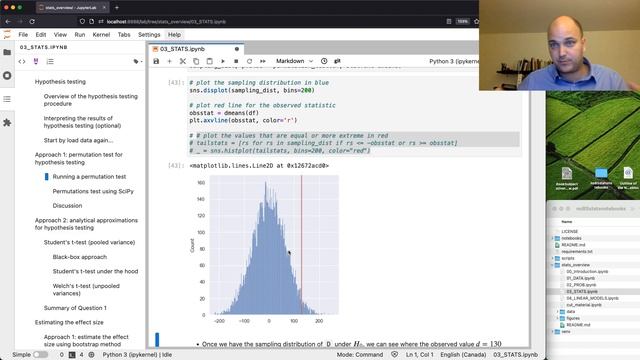Click Ln 1, Col 1 in status bar
The height and width of the screenshot is (360, 640).
point(420,355)
